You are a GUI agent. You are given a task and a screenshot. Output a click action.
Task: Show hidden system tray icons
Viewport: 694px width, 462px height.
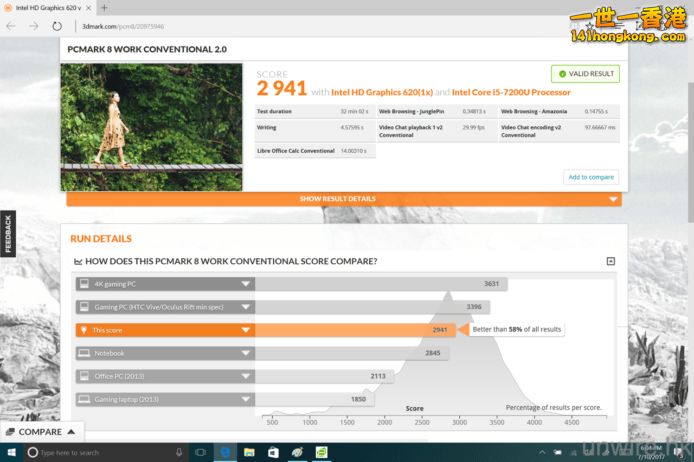click(x=542, y=452)
